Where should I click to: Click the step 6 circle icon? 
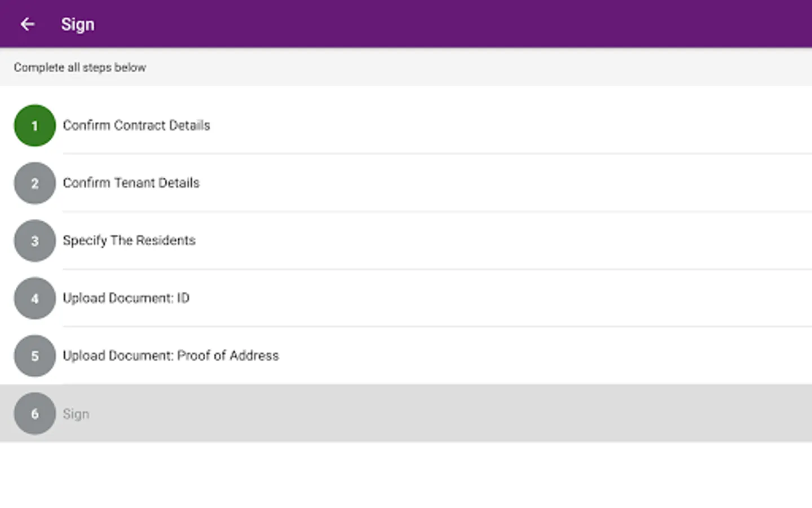35,413
